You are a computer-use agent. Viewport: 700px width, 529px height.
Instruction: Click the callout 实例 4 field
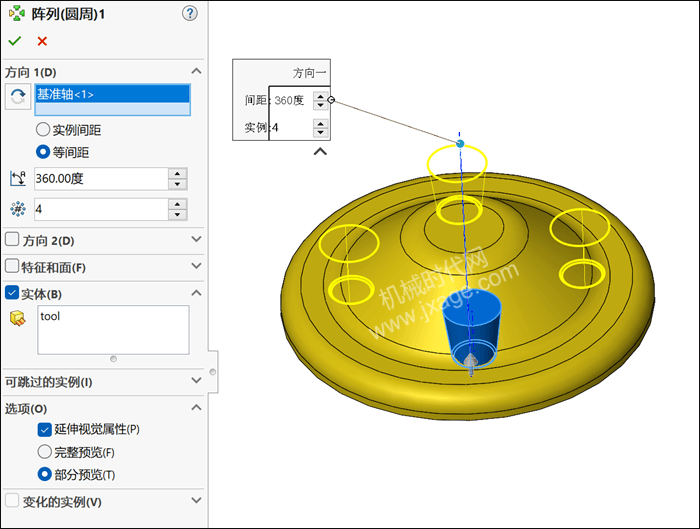tap(292, 128)
